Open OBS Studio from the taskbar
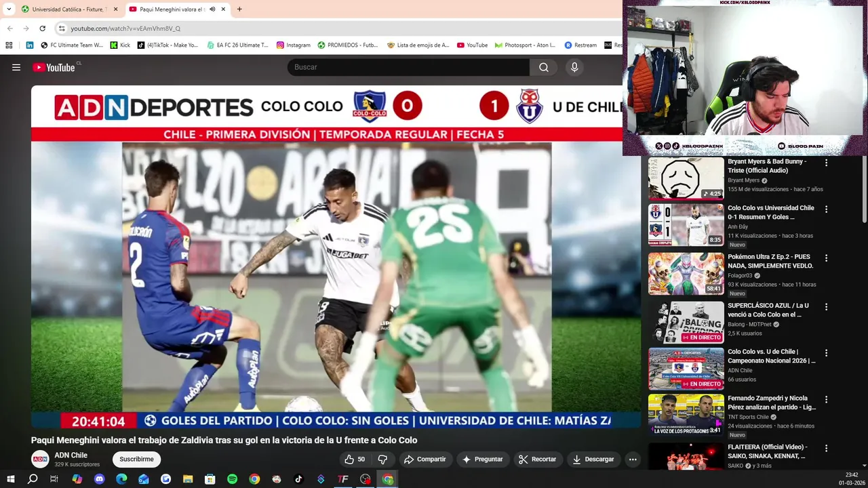868x488 pixels. point(366,479)
